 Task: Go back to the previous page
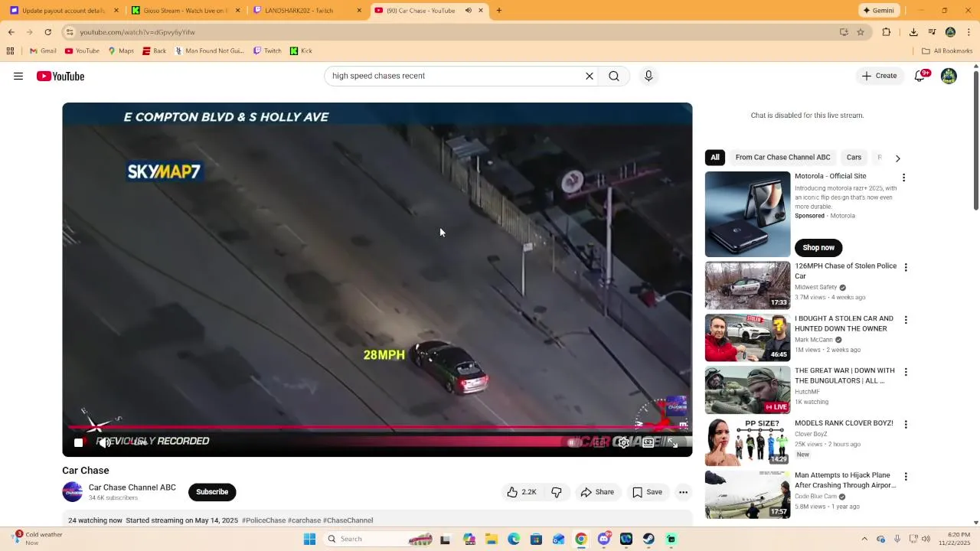tap(11, 32)
